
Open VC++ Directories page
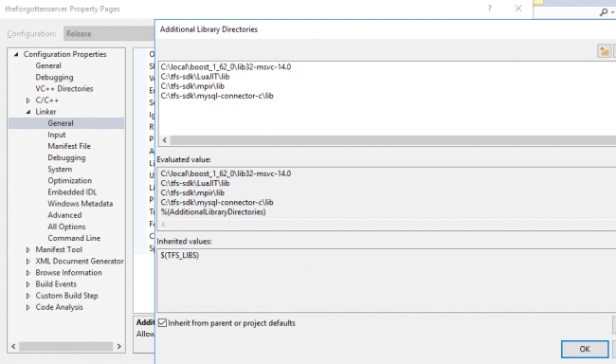[x=64, y=88]
